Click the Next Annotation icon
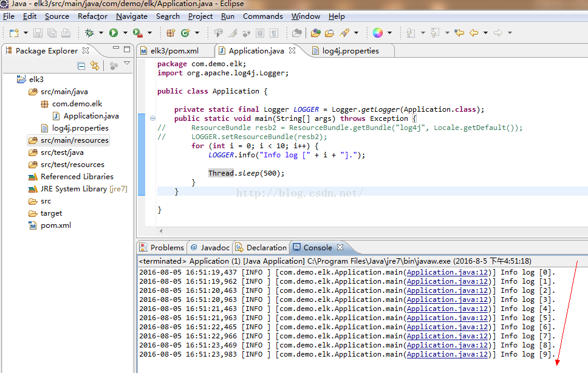588x373 pixels. click(411, 33)
